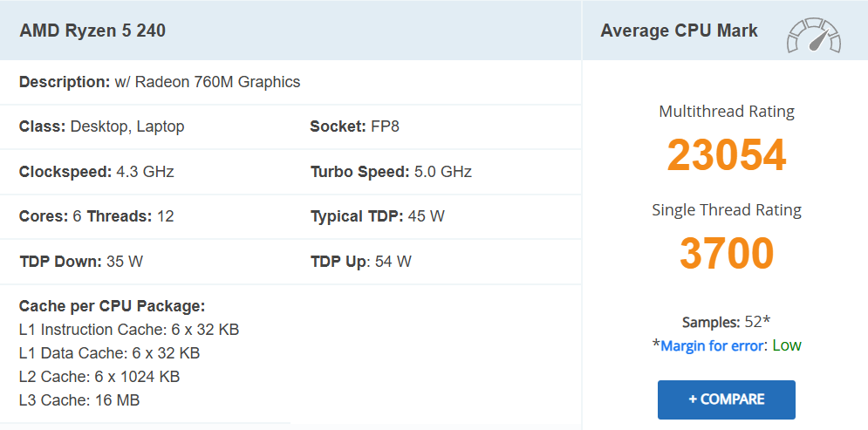Open the Margin for error link

click(x=711, y=345)
